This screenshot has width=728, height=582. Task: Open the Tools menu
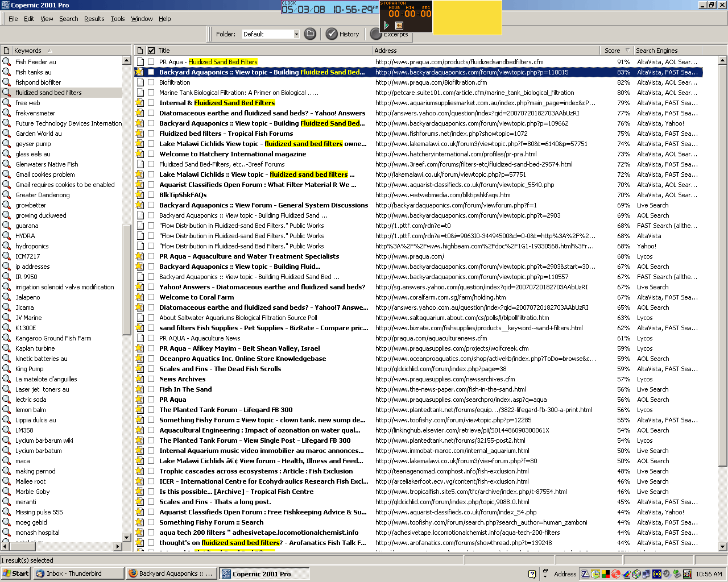point(118,19)
